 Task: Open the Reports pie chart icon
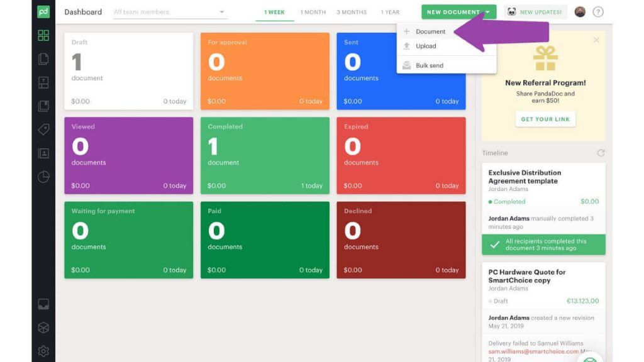point(43,177)
